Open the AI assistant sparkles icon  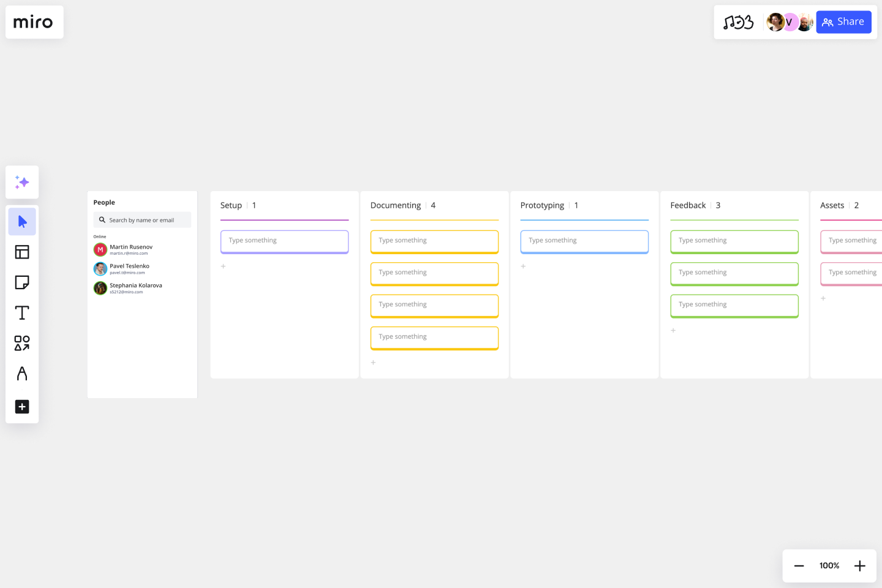click(22, 182)
